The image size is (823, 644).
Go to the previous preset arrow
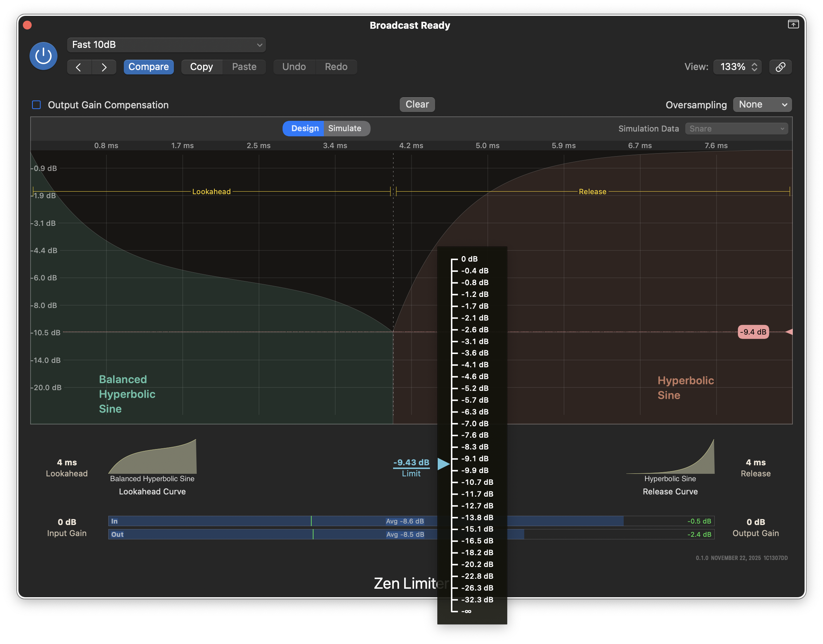[79, 67]
